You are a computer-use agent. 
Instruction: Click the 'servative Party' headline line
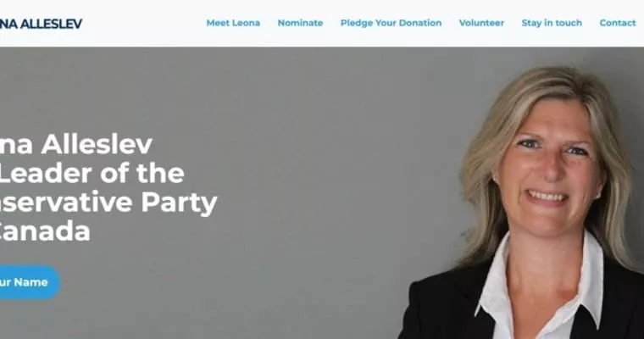click(x=108, y=203)
